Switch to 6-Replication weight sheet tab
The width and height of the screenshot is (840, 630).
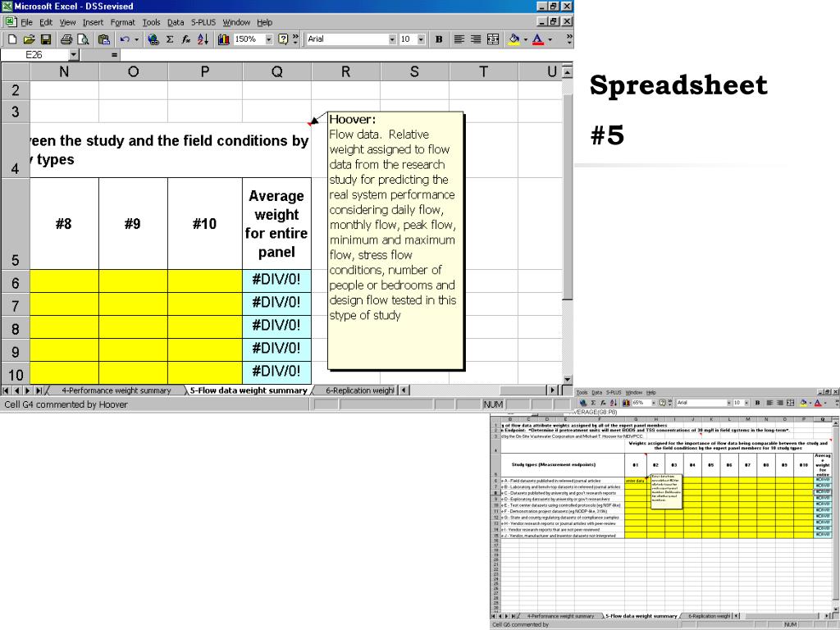(x=359, y=390)
